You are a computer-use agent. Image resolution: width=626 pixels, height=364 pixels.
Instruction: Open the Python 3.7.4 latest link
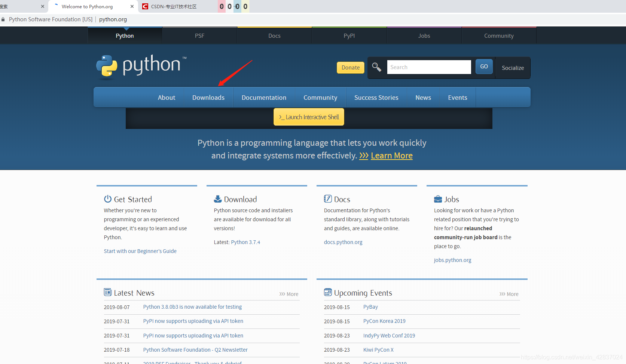click(245, 242)
